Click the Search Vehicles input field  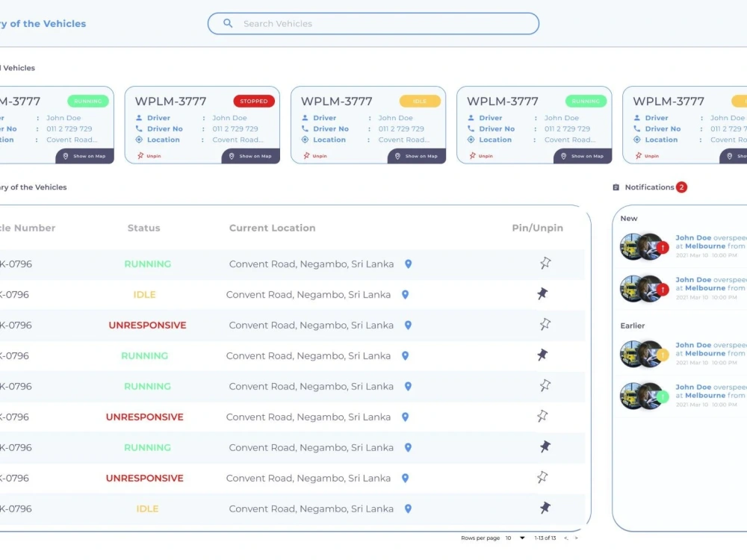pos(373,23)
